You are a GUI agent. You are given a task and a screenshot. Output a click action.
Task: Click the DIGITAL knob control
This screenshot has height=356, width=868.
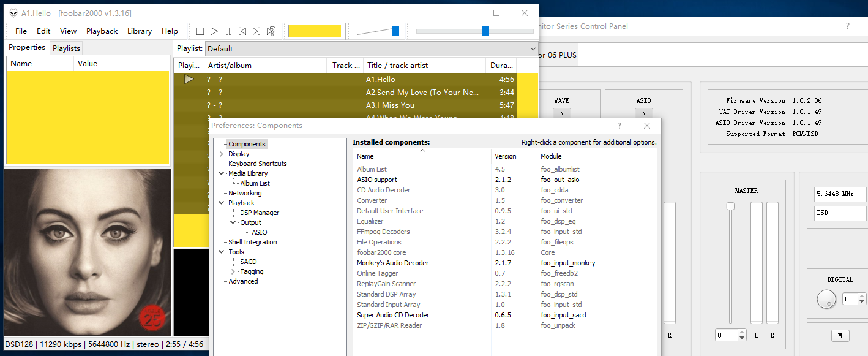(826, 299)
